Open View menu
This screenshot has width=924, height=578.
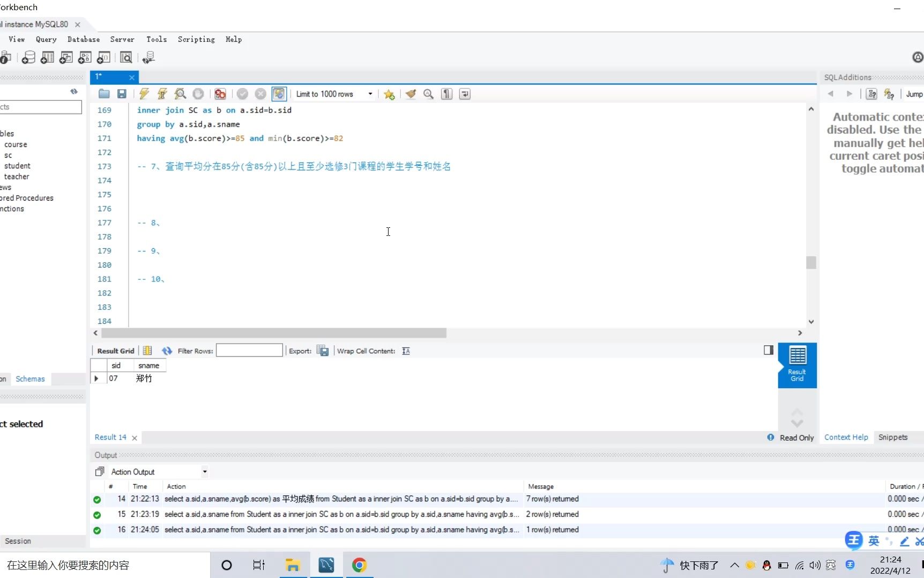pos(17,39)
